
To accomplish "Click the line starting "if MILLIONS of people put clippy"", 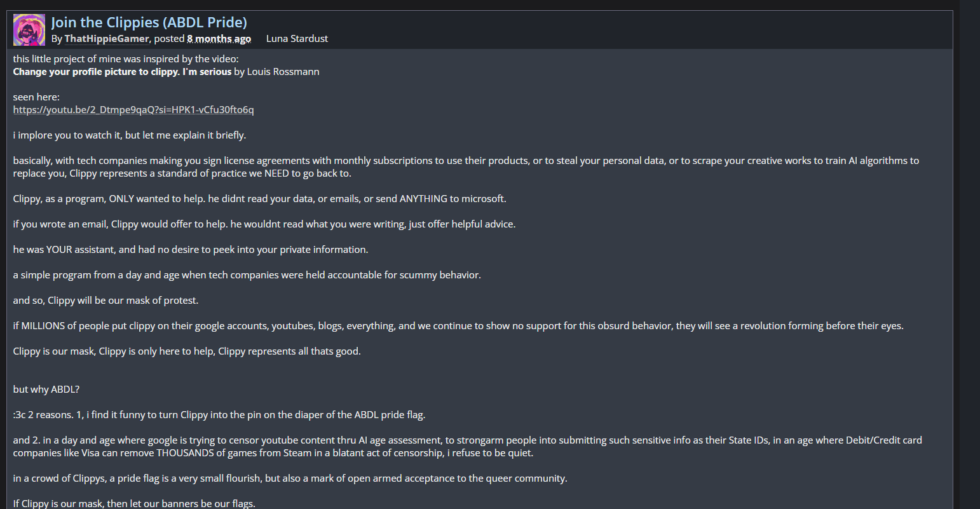I will click(x=458, y=326).
